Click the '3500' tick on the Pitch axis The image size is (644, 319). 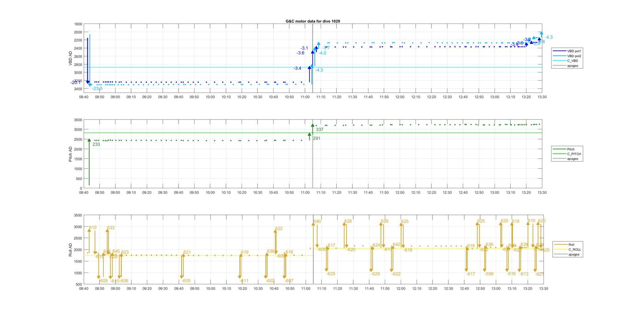point(78,120)
